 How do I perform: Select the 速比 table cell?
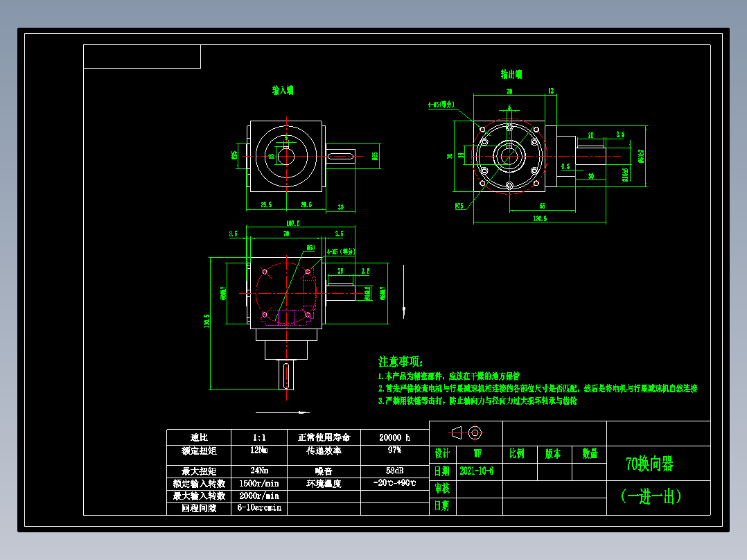(199, 437)
